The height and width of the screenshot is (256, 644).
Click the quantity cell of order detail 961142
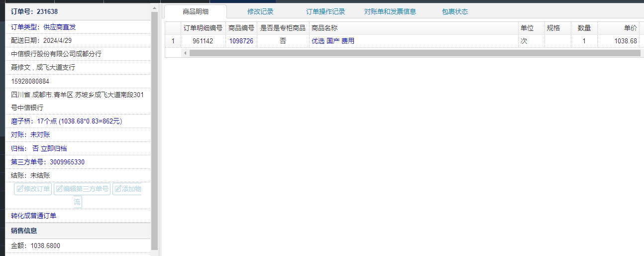coord(584,41)
